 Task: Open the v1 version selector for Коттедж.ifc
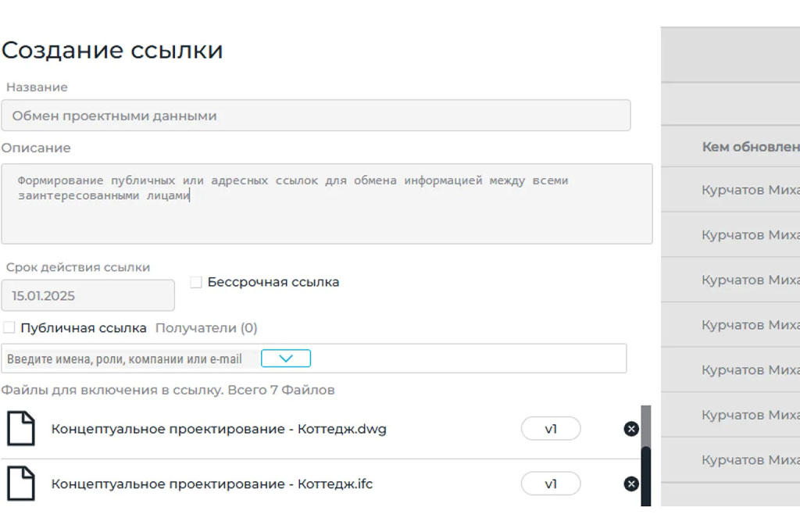pos(551,484)
